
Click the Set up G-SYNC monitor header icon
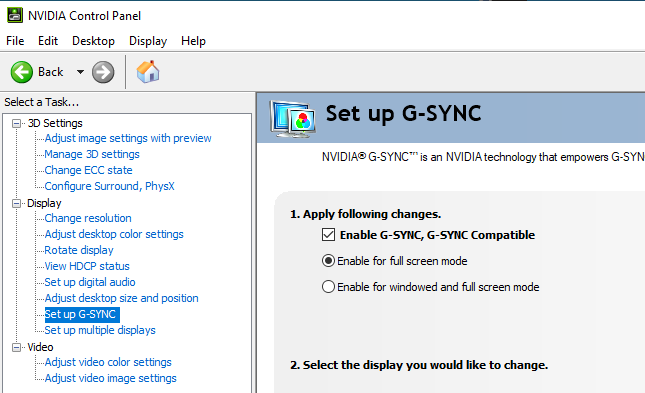click(x=292, y=119)
